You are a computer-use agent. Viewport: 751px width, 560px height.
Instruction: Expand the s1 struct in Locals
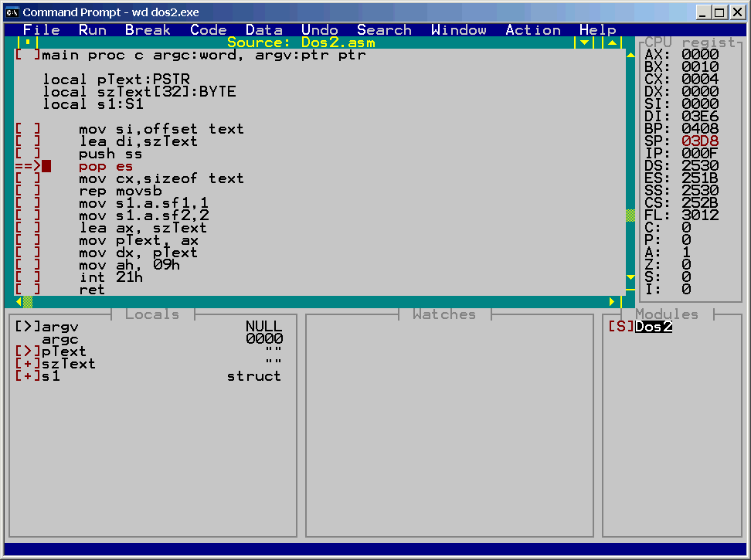(27, 376)
